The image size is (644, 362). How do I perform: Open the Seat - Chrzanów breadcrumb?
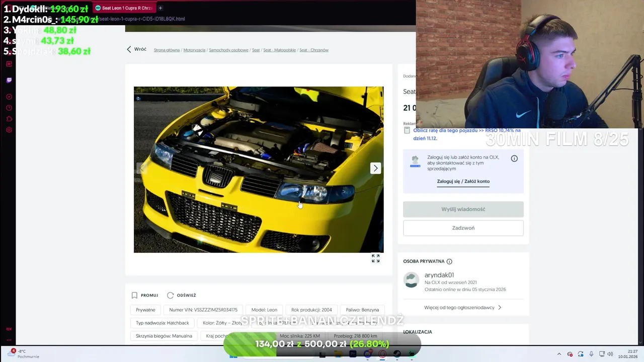coord(314,50)
